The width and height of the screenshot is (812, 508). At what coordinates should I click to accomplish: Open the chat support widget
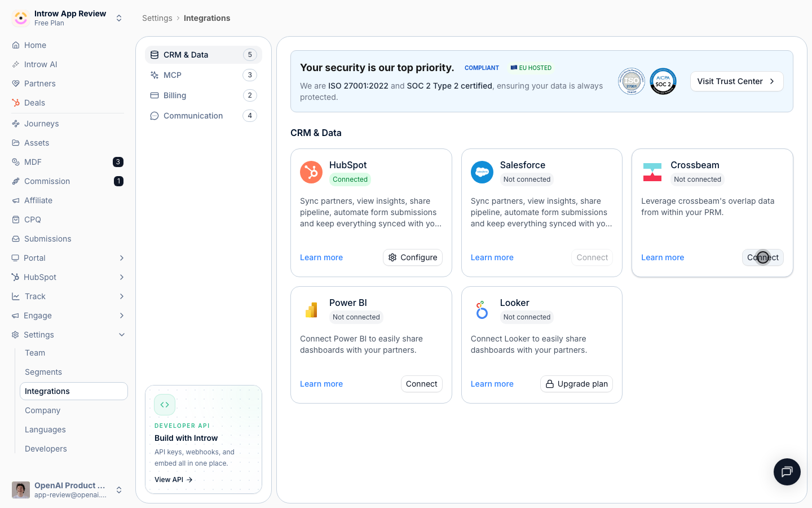pos(787,472)
